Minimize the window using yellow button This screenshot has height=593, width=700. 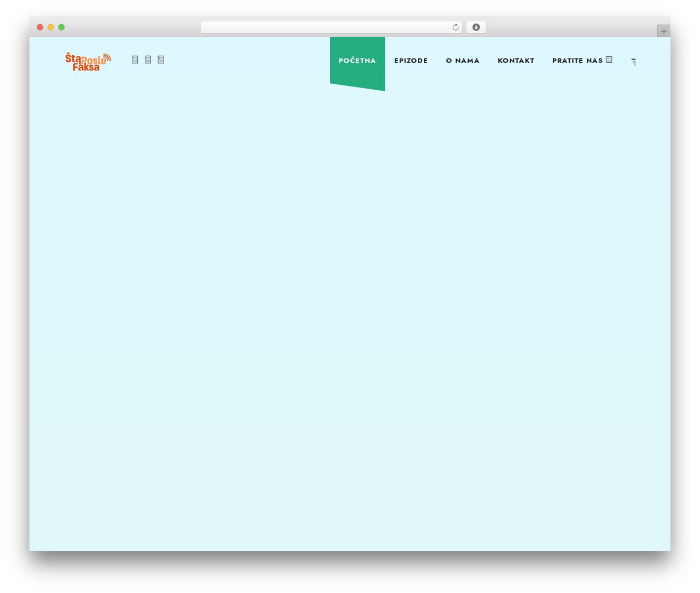pos(50,27)
